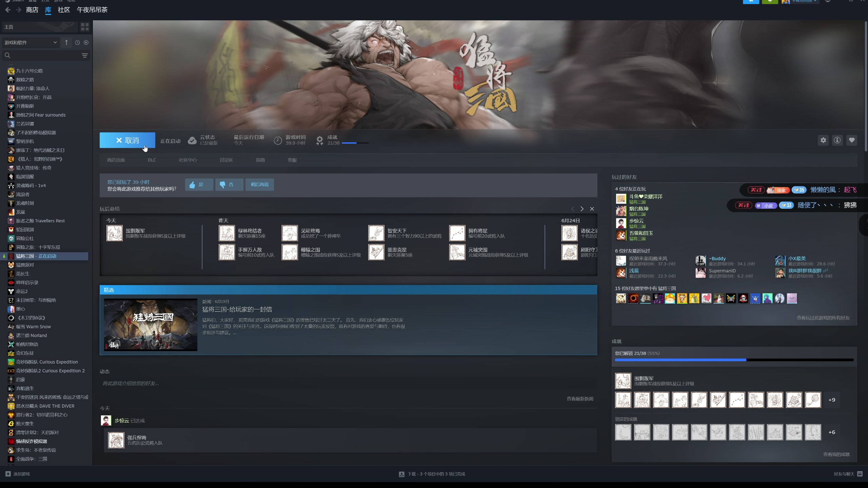868x488 pixels.
Task: Open advanced filter options beside search
Action: click(85, 55)
